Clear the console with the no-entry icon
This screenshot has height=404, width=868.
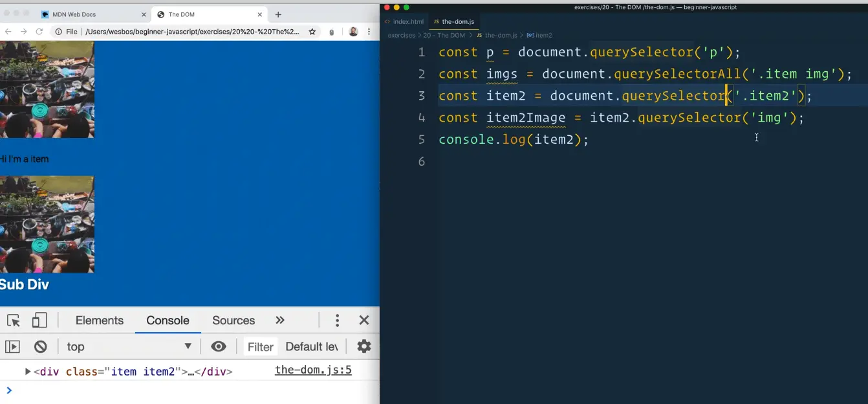[40, 346]
